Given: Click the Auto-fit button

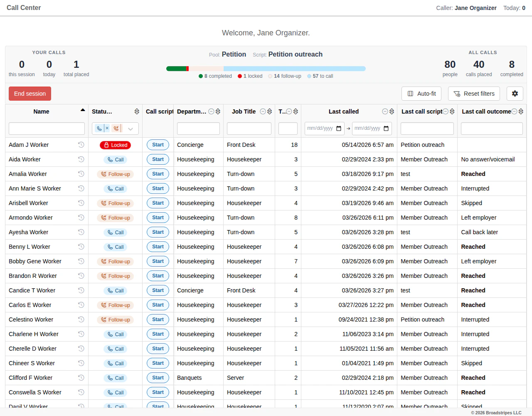Looking at the screenshot, I should tap(422, 94).
